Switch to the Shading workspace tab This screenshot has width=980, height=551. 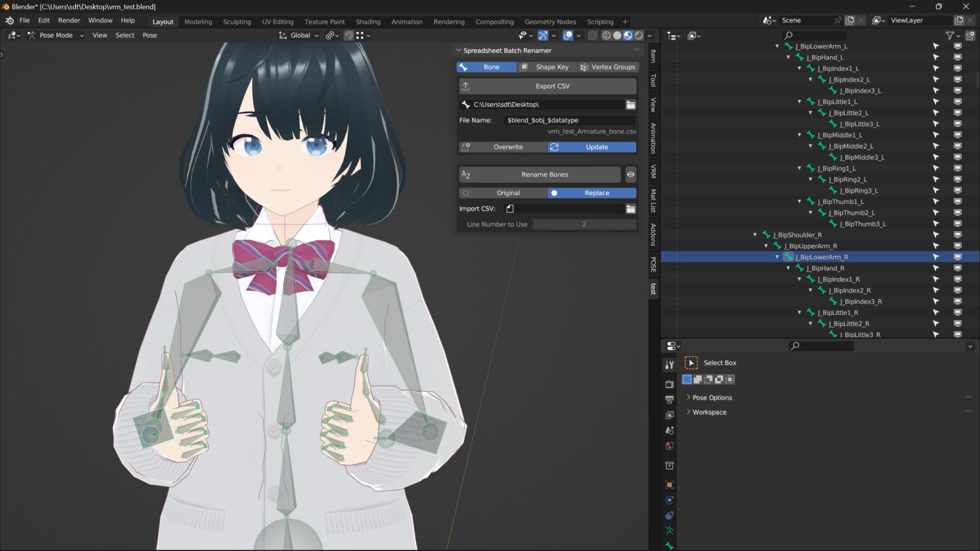click(368, 21)
